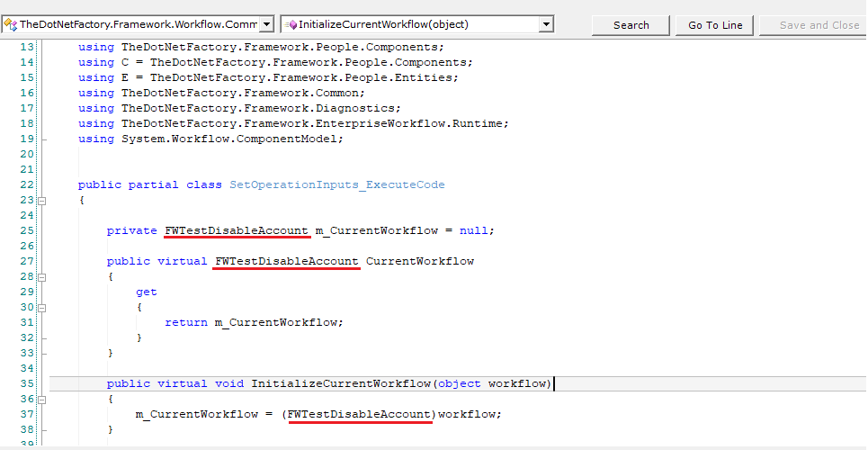Click the Go To Line button
The width and height of the screenshot is (868, 450).
point(715,25)
